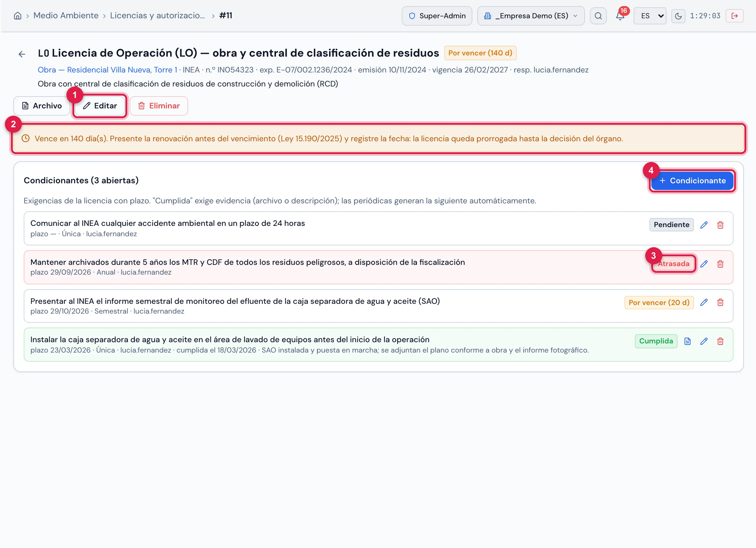Delete the "Presentar al INEA" semestral condition
The width and height of the screenshot is (756, 548).
pos(720,303)
